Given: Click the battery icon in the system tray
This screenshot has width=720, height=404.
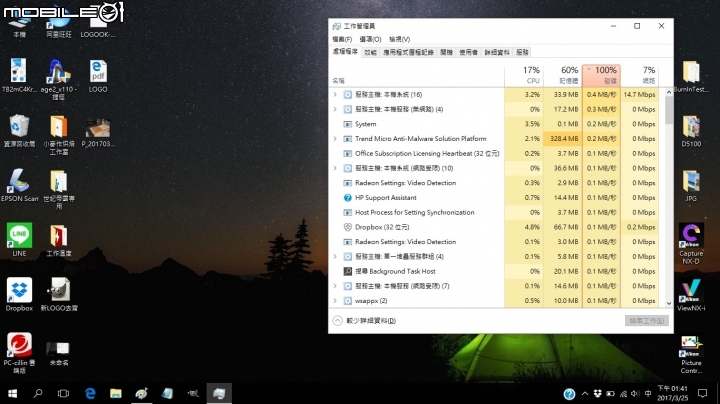Looking at the screenshot, I should [x=610, y=393].
